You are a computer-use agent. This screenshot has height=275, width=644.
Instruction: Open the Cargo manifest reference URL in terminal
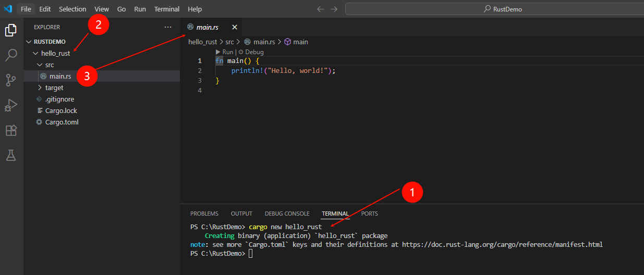502,244
